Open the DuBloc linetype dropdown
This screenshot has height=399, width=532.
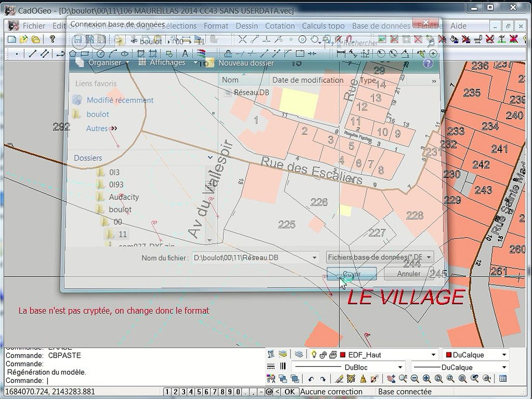click(400, 367)
